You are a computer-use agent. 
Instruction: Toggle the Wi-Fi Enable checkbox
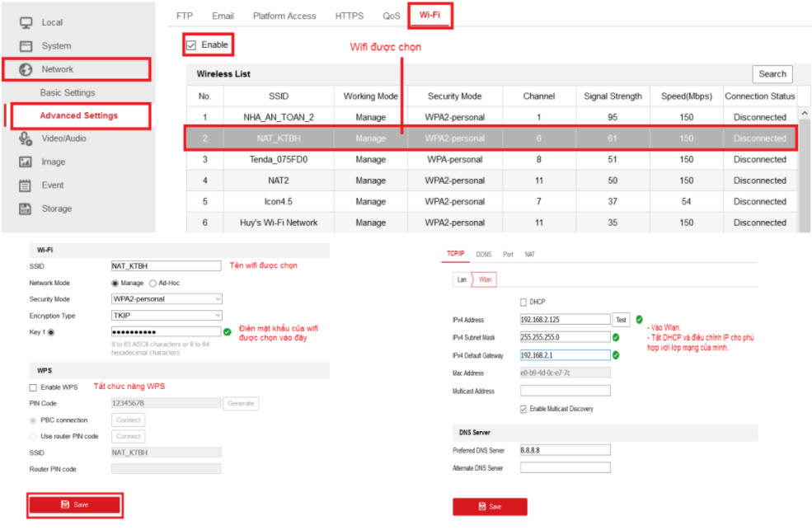pyautogui.click(x=191, y=45)
